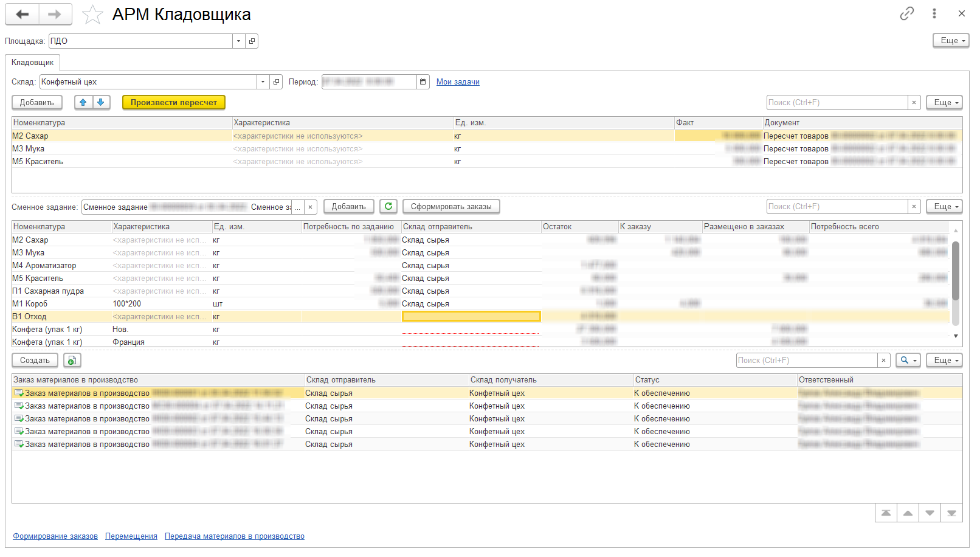Jump to last row with bottom arrow button
Viewport: 980px width, 557px height.
tap(951, 513)
